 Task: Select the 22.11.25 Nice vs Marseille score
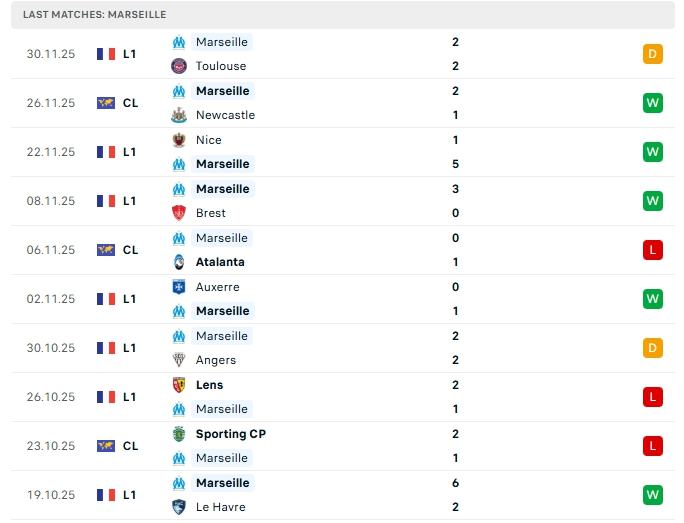[x=455, y=152]
